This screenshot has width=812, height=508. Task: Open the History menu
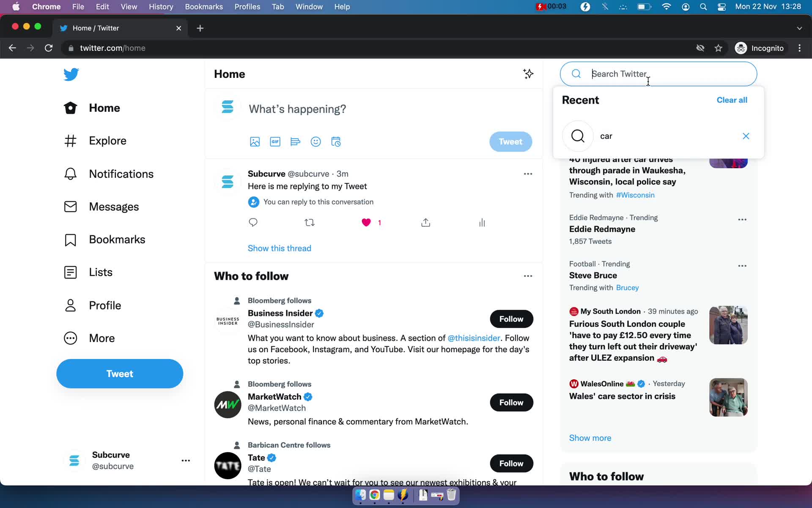161,7
